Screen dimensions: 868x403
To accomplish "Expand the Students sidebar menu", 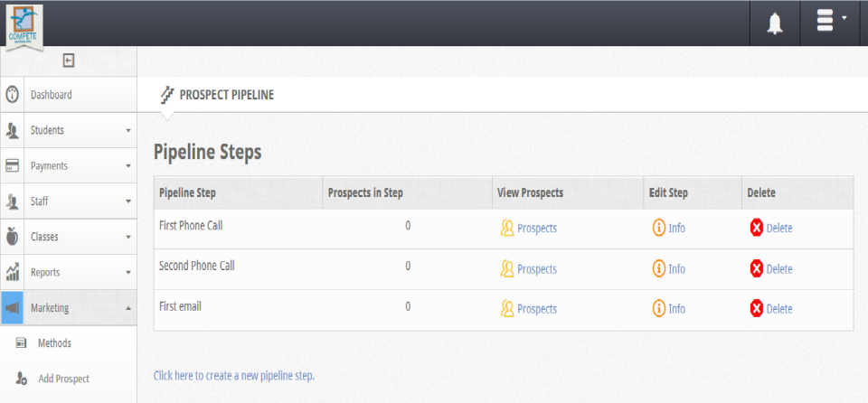I will coord(128,130).
